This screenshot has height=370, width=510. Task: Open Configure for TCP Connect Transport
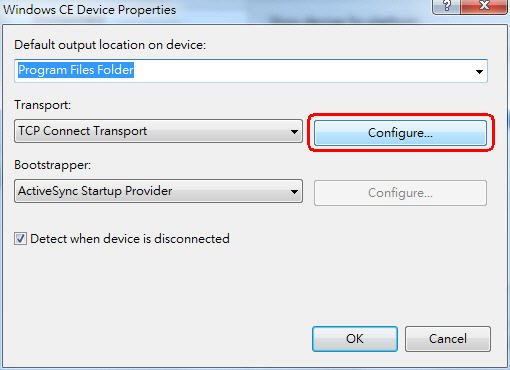(400, 133)
